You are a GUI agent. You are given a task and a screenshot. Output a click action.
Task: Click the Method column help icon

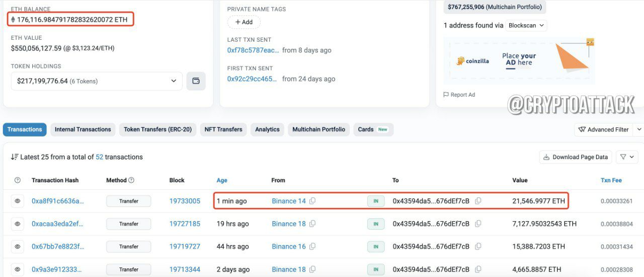tap(131, 180)
